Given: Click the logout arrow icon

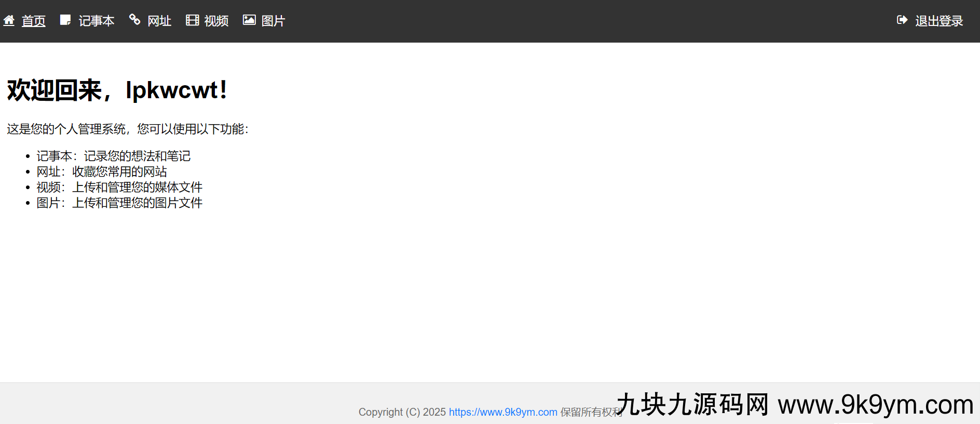Looking at the screenshot, I should point(902,20).
